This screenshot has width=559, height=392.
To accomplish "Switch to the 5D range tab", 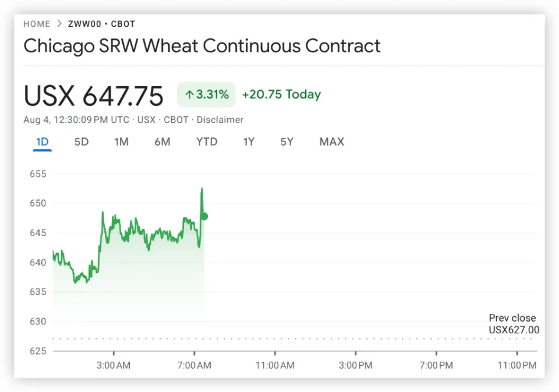I will [82, 142].
